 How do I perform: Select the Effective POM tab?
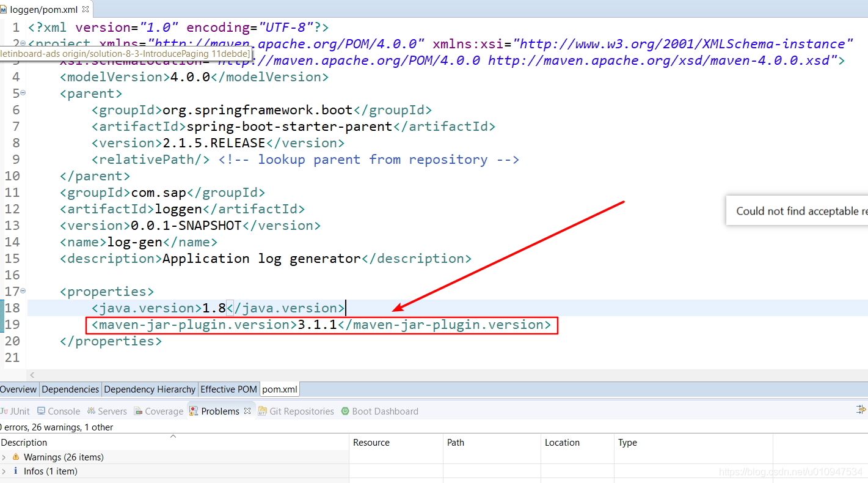[x=228, y=389]
